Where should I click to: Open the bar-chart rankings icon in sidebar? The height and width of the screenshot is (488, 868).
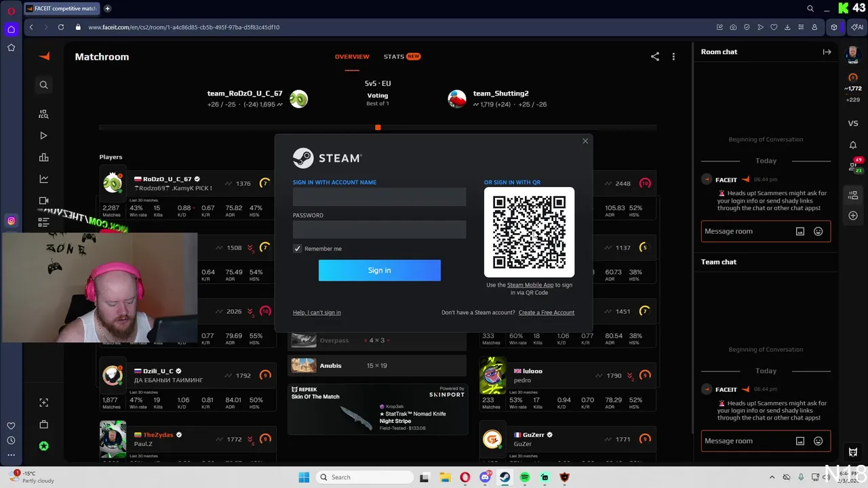pos(43,157)
